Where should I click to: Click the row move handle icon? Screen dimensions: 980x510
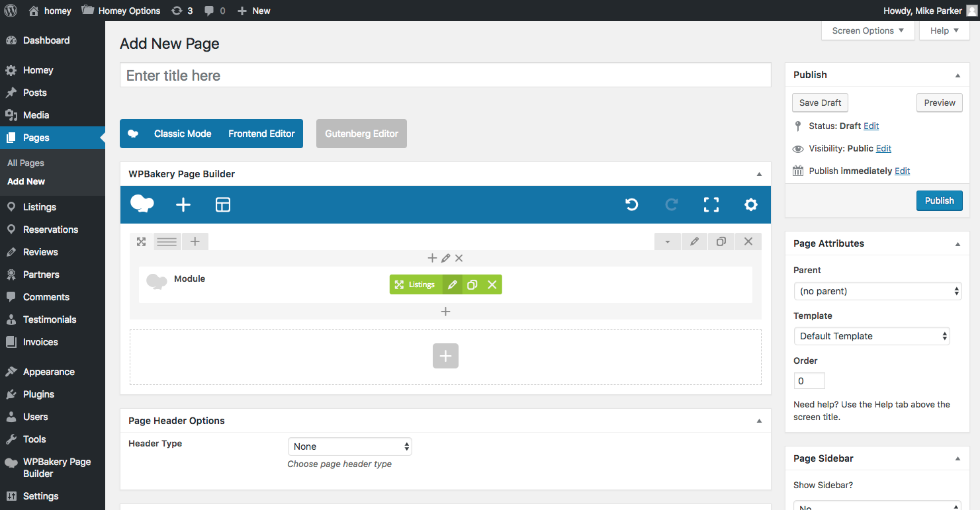pos(141,241)
